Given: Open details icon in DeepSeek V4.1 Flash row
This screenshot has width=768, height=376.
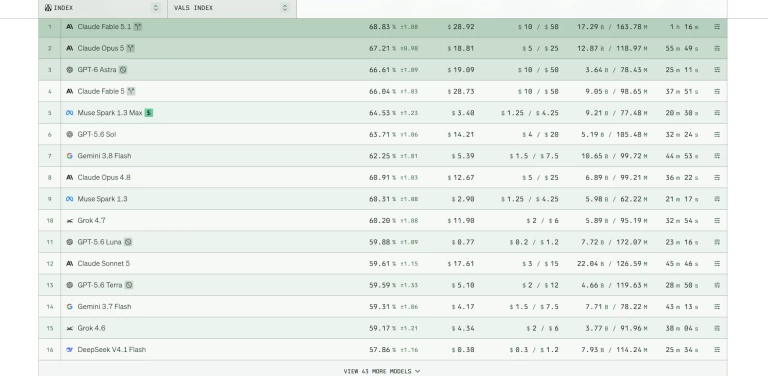Looking at the screenshot, I should click(717, 350).
